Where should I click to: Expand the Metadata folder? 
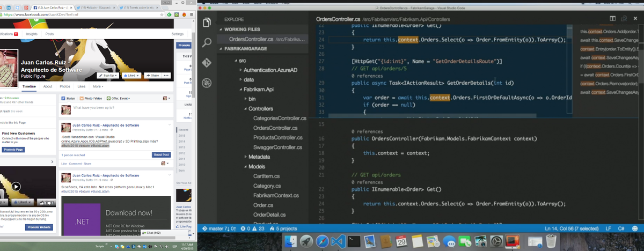[245, 157]
